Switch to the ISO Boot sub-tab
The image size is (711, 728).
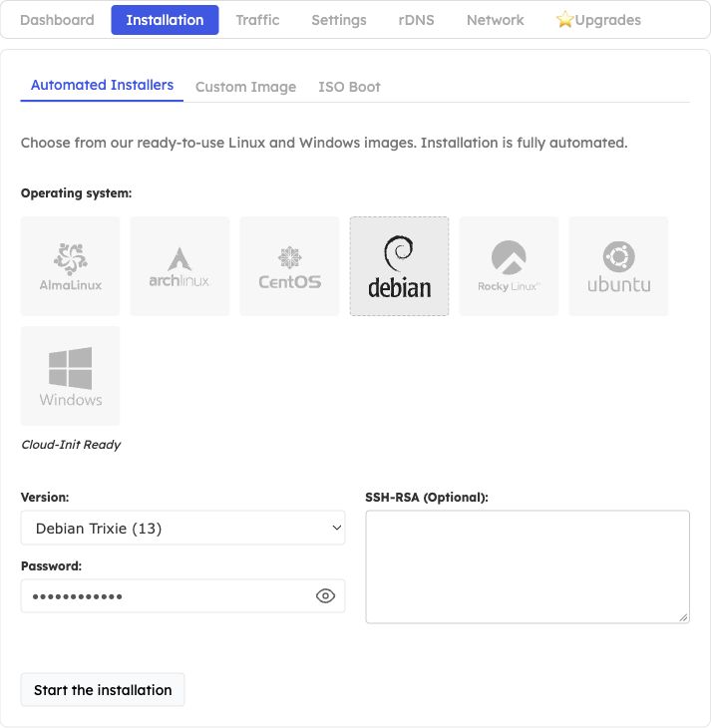349,87
